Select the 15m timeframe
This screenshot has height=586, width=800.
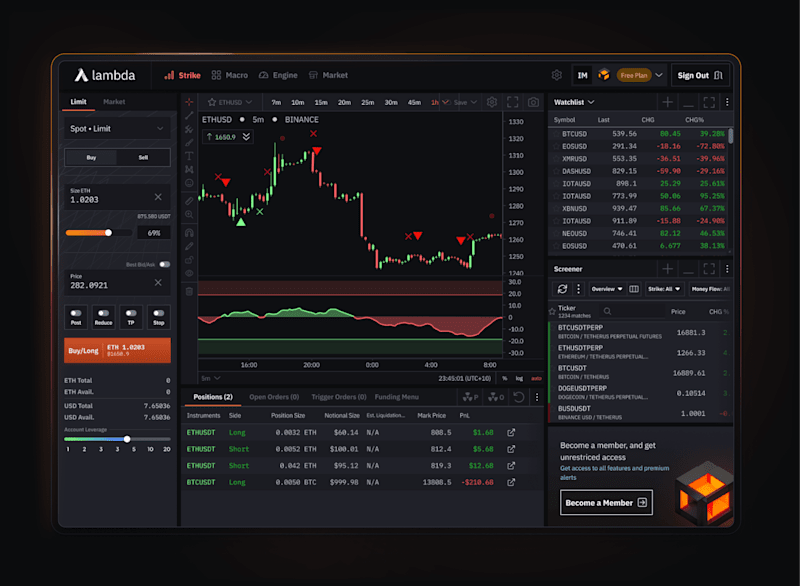click(321, 103)
